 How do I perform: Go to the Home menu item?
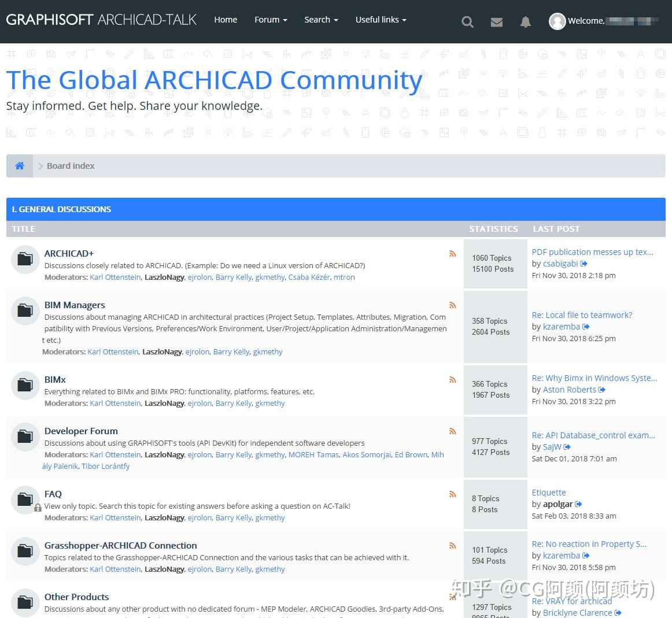226,20
